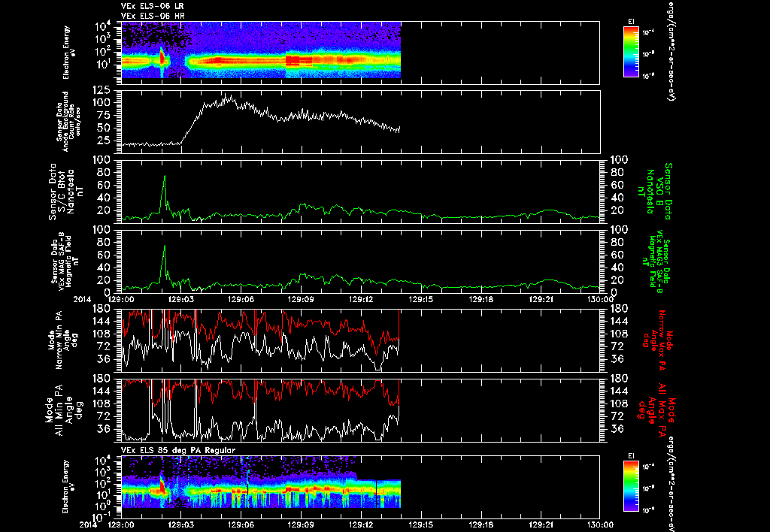The height and width of the screenshot is (532, 770).
Task: Click the "125" tick of the count rate panel
Action: click(102, 90)
